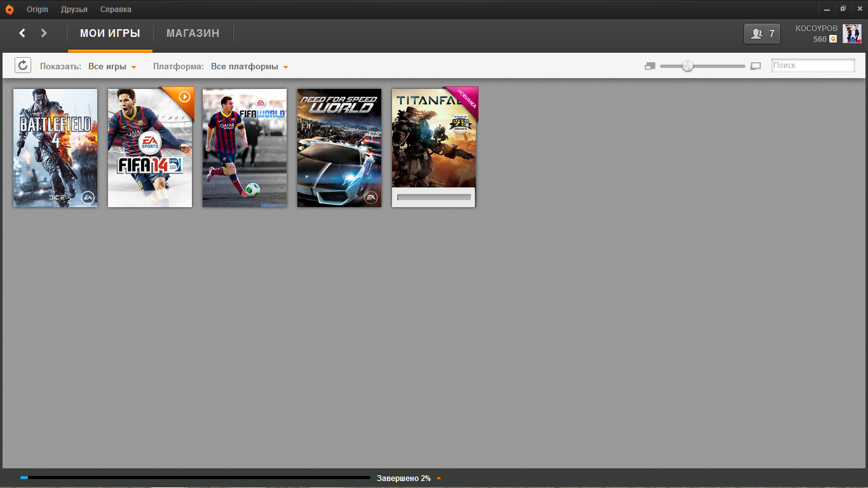Image resolution: width=868 pixels, height=488 pixels.
Task: Click the tile size slider handle
Action: [x=688, y=66]
